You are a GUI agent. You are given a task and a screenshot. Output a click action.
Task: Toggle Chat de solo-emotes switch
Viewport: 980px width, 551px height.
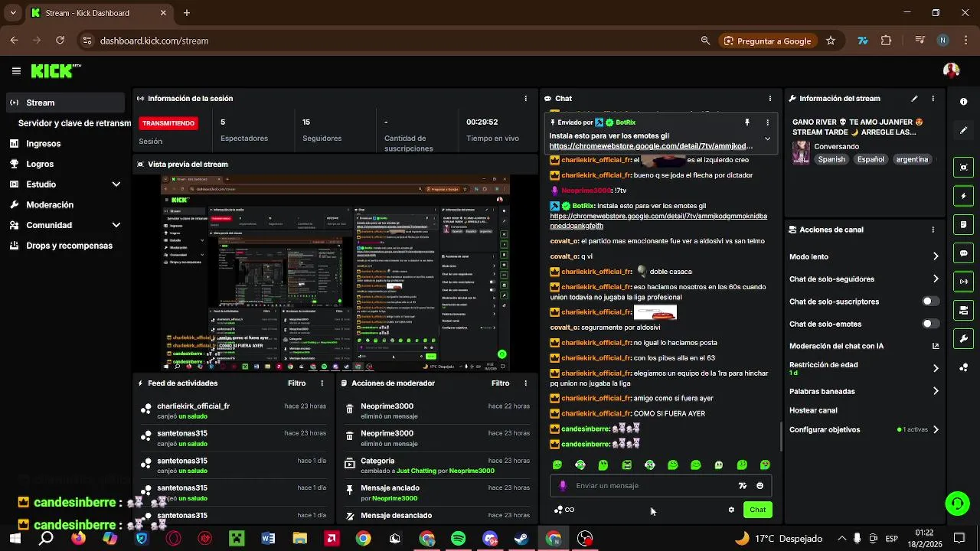coord(930,324)
